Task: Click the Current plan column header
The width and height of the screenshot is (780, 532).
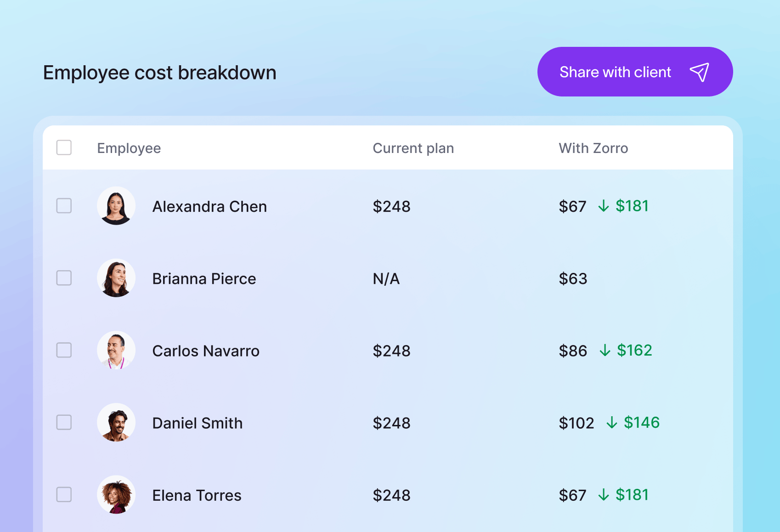Action: click(x=413, y=148)
